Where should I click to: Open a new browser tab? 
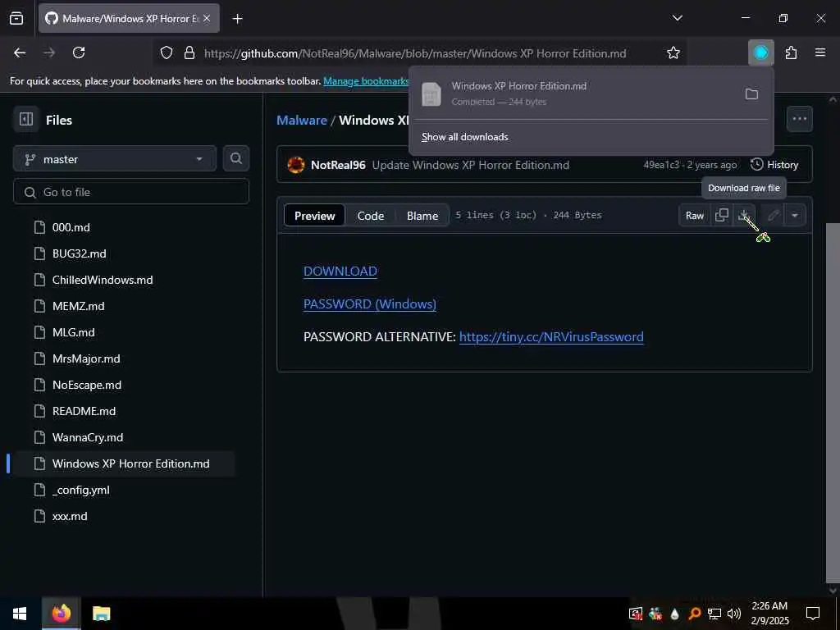pyautogui.click(x=237, y=19)
